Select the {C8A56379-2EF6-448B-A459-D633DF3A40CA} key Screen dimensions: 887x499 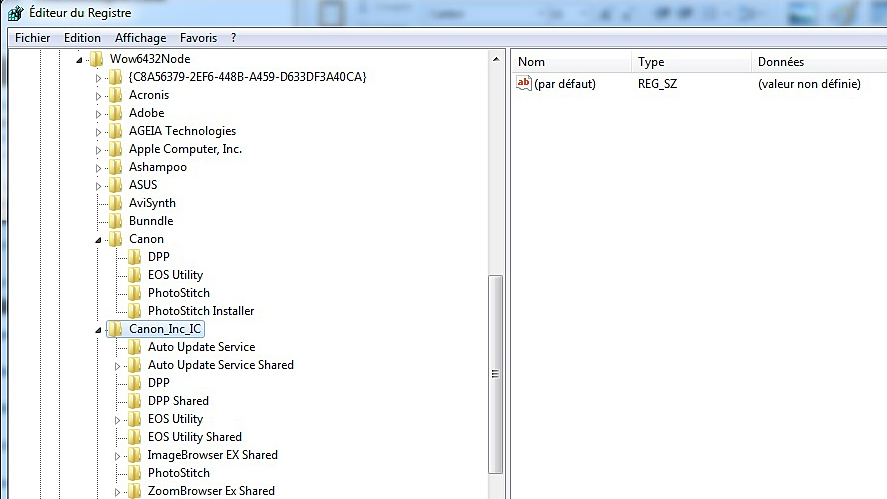(248, 77)
